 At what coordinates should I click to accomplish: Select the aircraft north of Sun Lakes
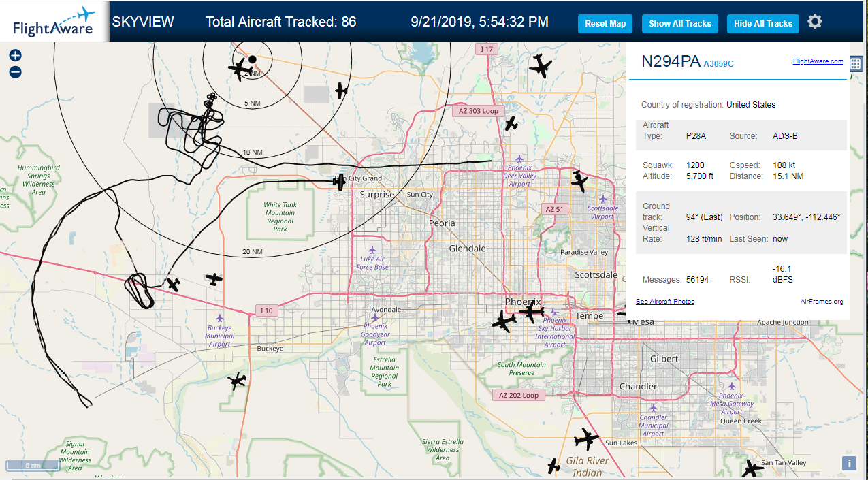click(586, 438)
